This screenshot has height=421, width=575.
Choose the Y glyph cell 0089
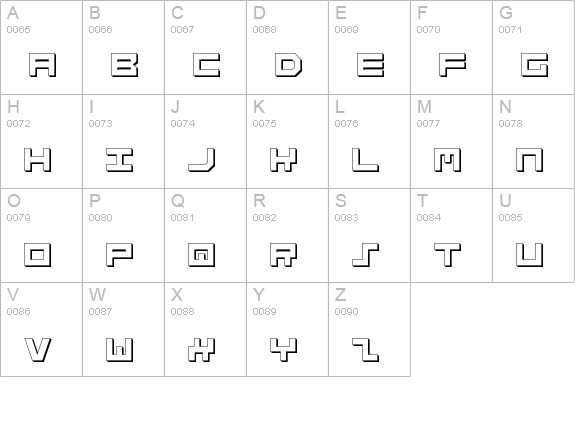pos(288,329)
